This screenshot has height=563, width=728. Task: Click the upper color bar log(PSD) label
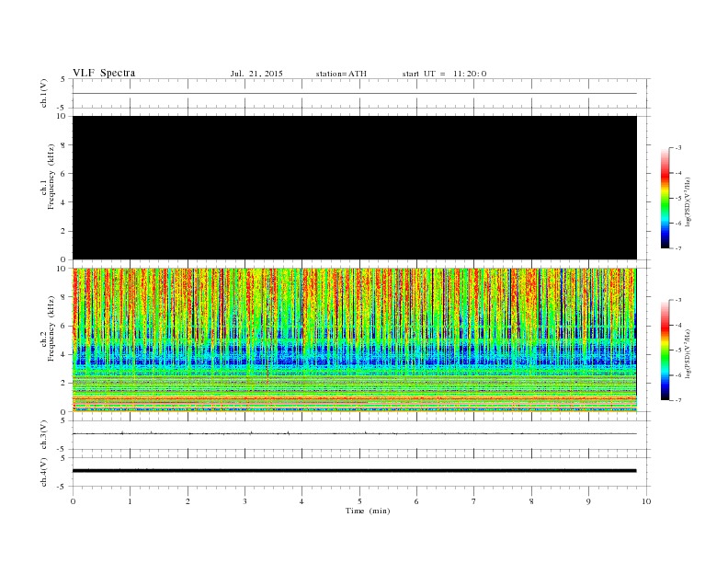[688, 201]
